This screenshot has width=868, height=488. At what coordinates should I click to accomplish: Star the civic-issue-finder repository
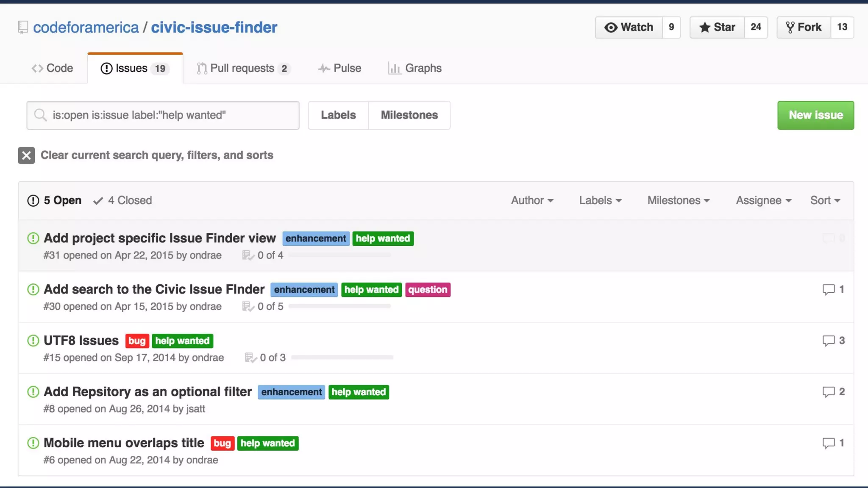click(x=717, y=28)
